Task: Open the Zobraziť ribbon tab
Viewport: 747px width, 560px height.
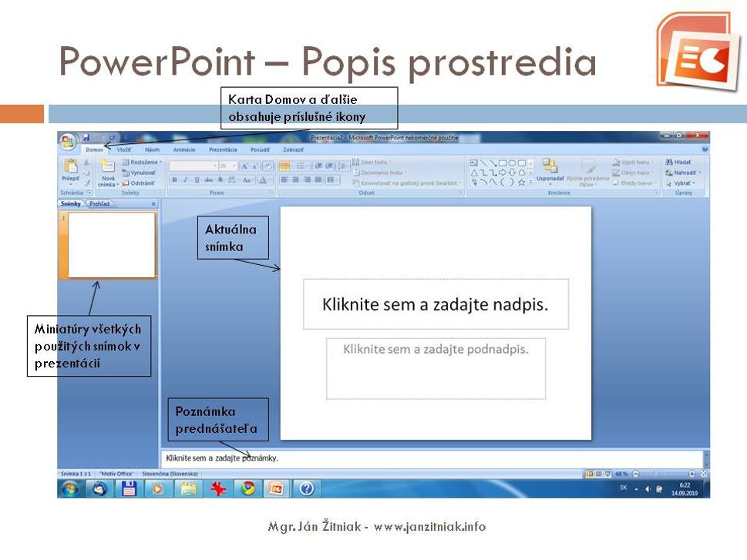Action: (294, 149)
